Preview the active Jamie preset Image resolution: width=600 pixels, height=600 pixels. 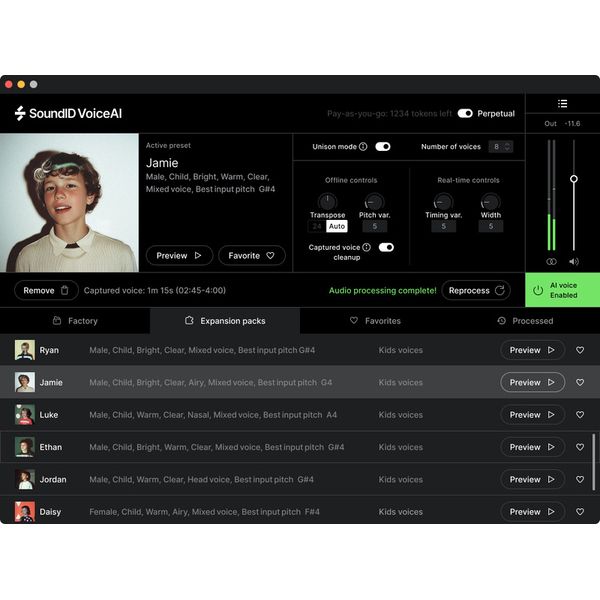tap(179, 255)
